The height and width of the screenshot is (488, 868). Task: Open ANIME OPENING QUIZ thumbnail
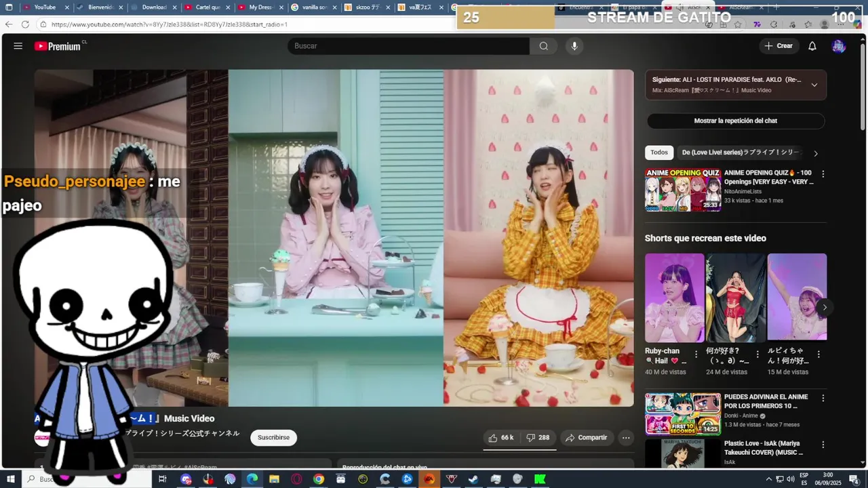(x=683, y=190)
